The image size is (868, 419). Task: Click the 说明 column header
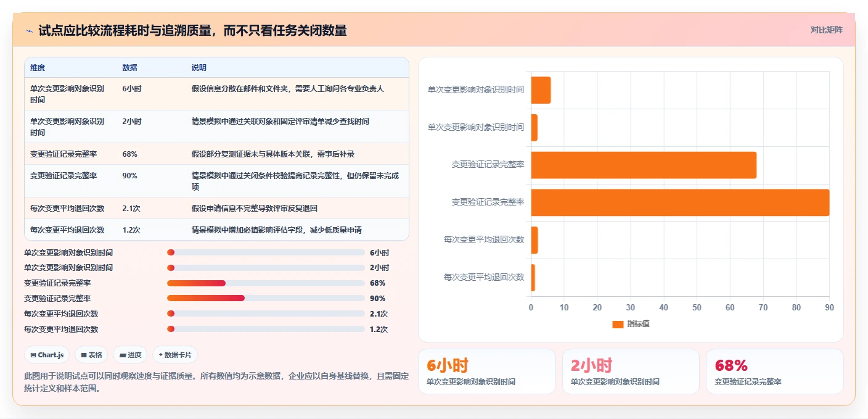(199, 68)
